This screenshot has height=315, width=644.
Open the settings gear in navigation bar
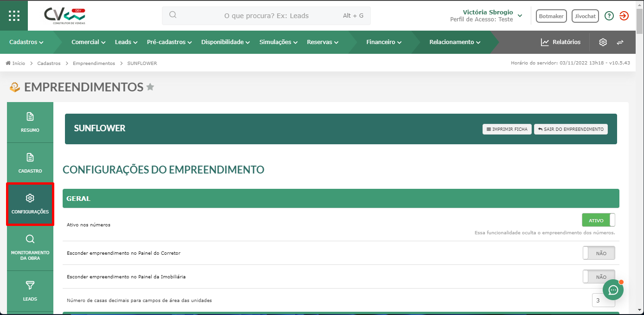(x=603, y=42)
